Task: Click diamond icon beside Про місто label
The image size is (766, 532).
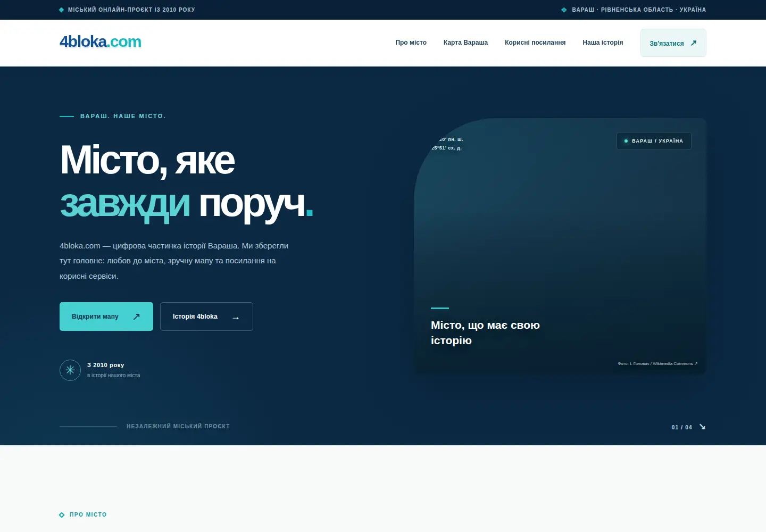Action: pos(62,515)
